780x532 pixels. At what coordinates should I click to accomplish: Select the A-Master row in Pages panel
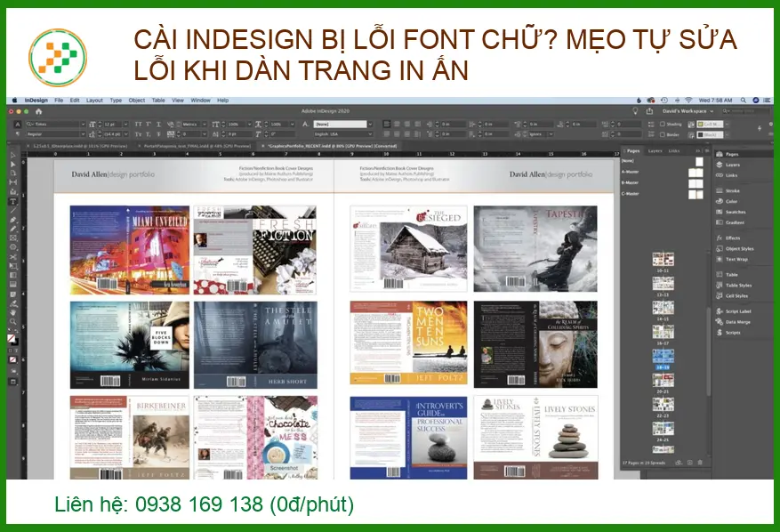tap(663, 173)
